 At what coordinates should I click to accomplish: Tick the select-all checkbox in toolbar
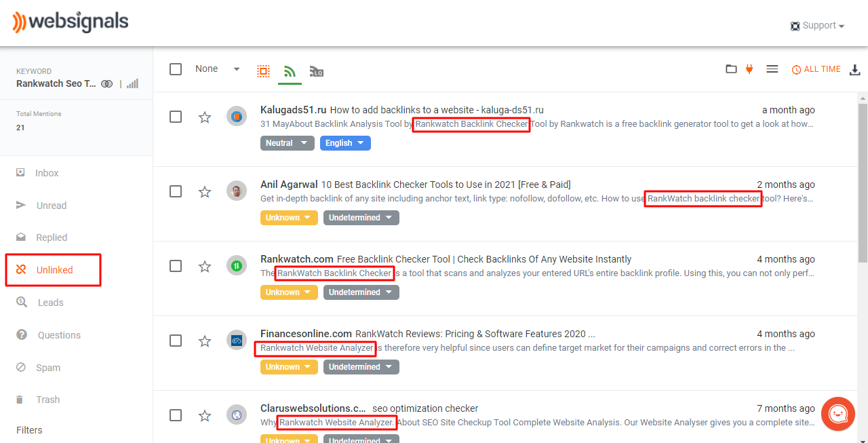pos(176,69)
